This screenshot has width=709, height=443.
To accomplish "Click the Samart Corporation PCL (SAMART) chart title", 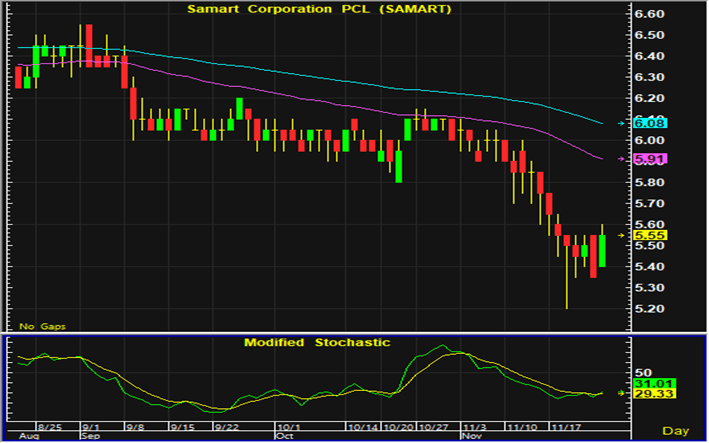I will (x=319, y=9).
